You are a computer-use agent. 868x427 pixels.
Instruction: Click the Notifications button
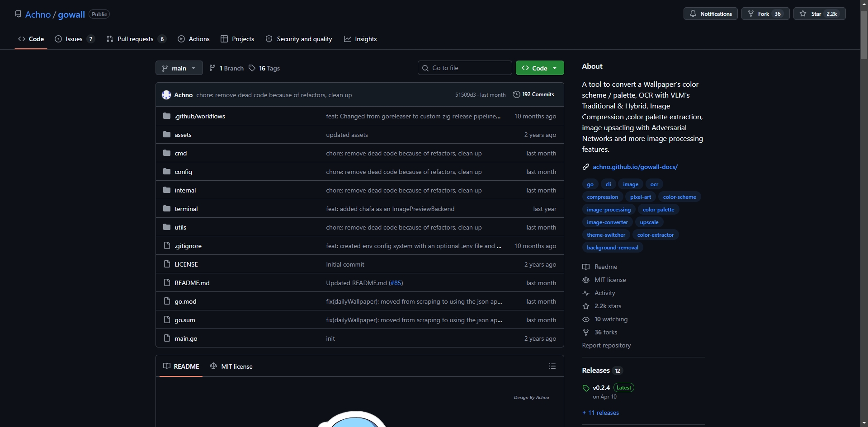pos(711,14)
